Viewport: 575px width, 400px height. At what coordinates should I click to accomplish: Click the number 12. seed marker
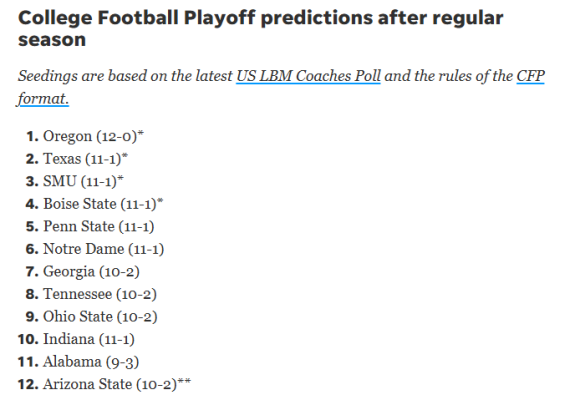tap(28, 384)
